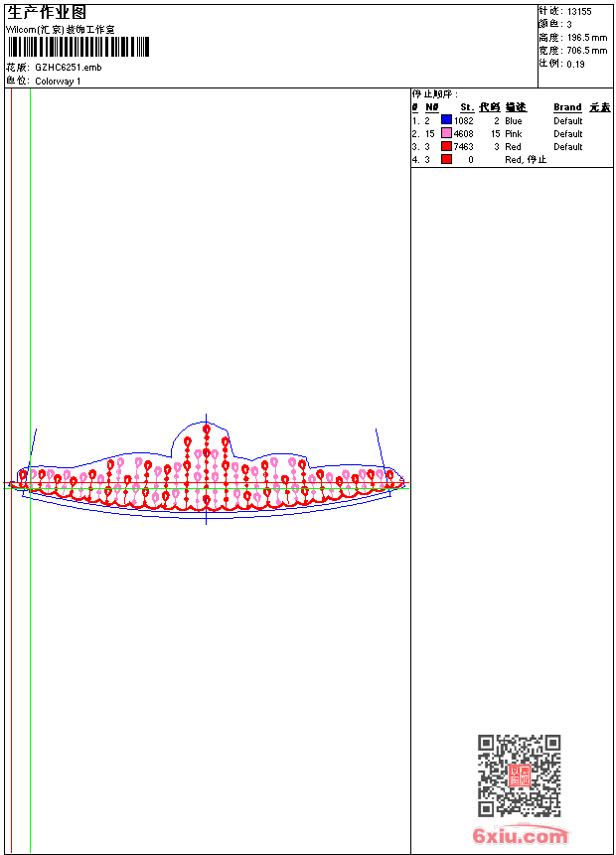Click the stitch count '4608' in the Pink row
This screenshot has height=855, width=616.
463,133
